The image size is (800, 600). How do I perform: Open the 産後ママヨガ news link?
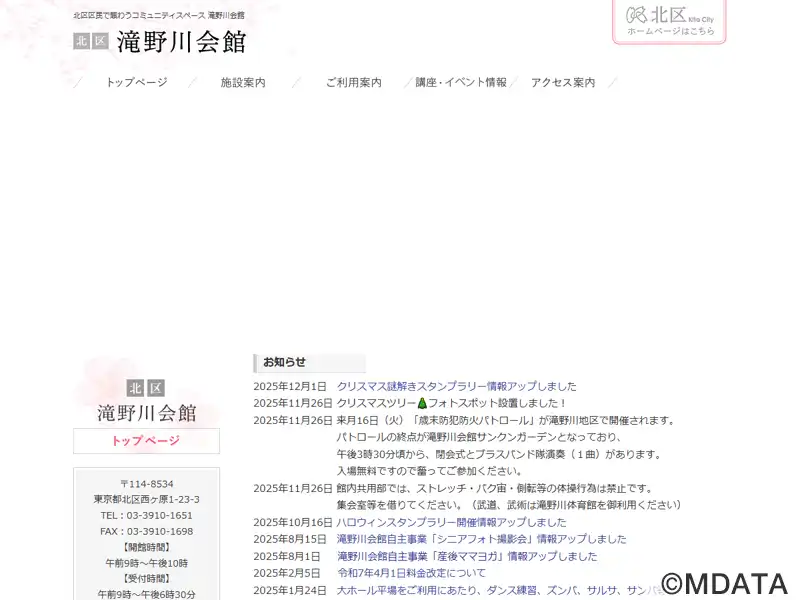466,556
